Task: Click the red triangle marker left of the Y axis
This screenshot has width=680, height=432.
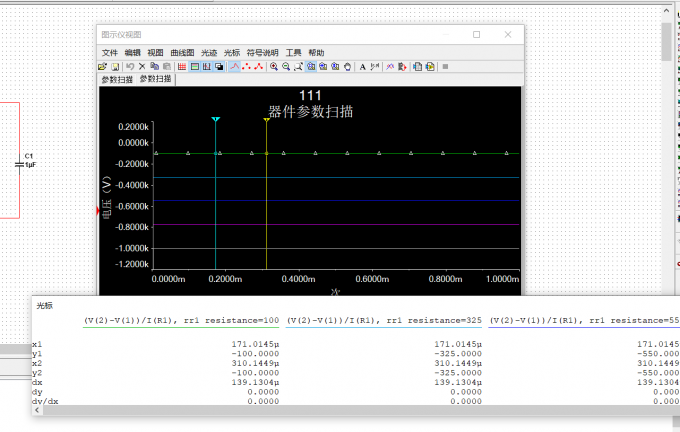Action: tap(98, 211)
